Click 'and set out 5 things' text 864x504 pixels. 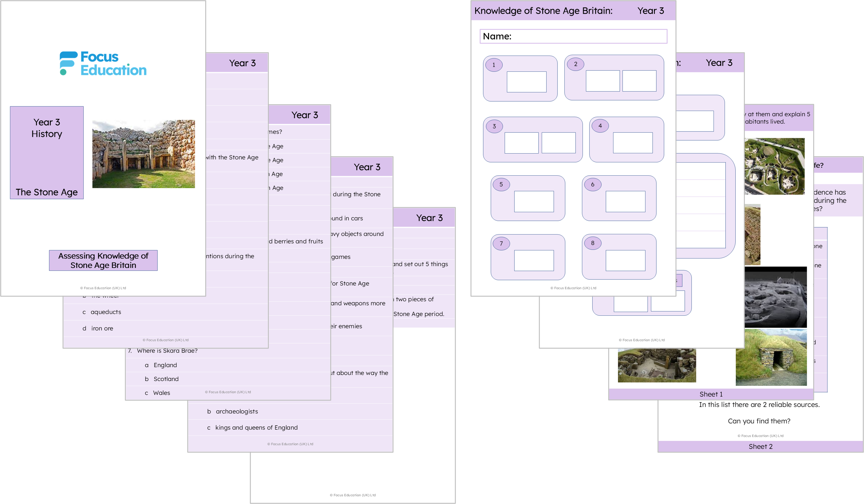pyautogui.click(x=421, y=264)
